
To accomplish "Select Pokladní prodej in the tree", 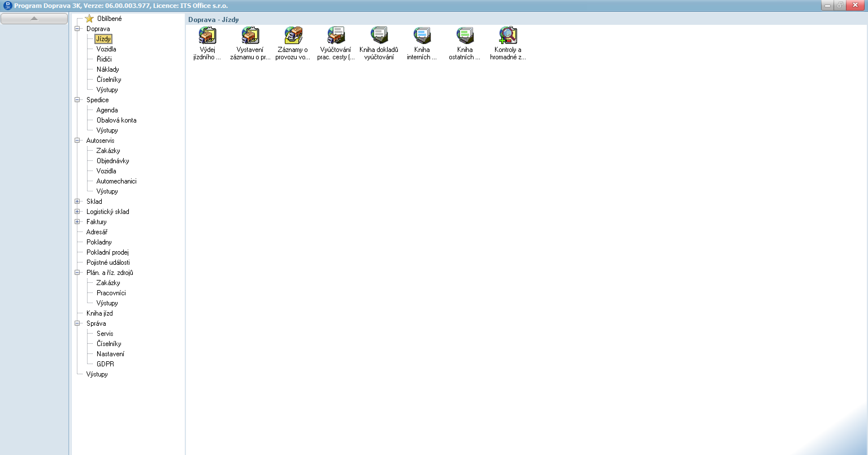I will click(107, 252).
